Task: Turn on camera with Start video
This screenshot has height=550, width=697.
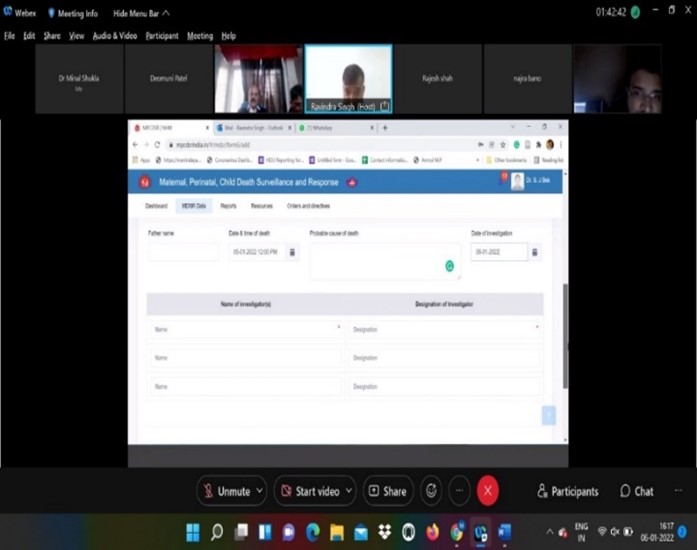Action: click(x=308, y=491)
